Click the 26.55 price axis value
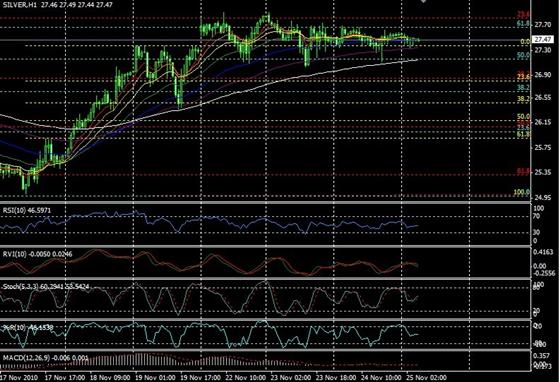This screenshot has width=560, height=382. coord(543,97)
